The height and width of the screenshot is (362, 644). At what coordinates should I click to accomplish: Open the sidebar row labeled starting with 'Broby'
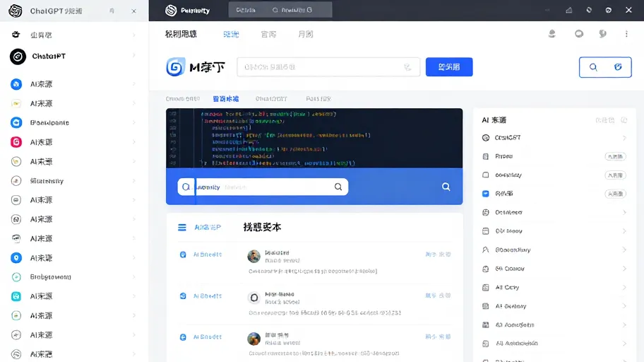coord(74,277)
